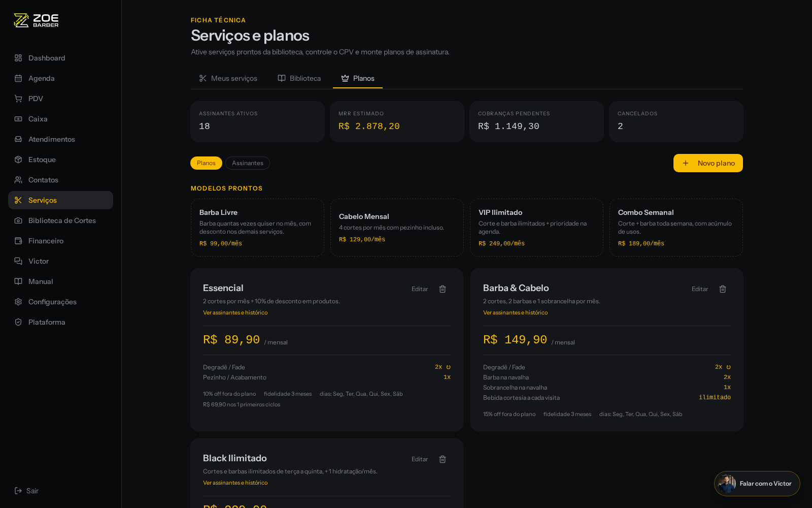Click the Cancelados stat card
This screenshot has width=812, height=508.
click(676, 121)
